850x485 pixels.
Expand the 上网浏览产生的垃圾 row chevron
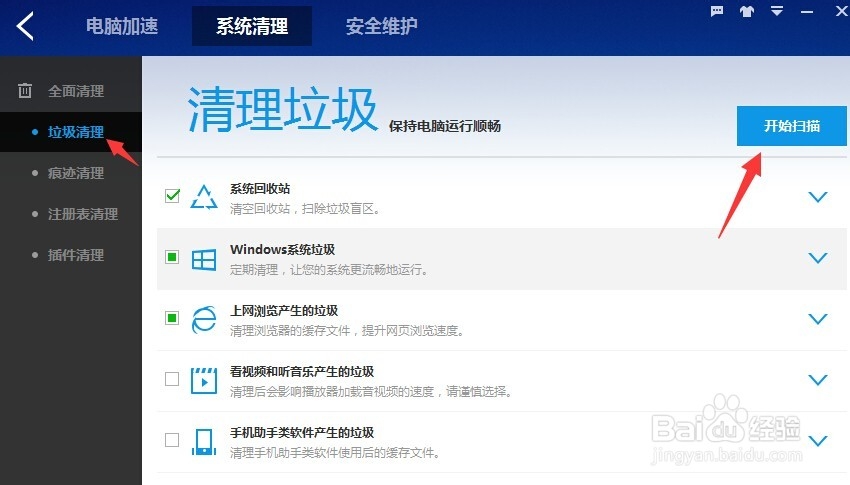pos(817,319)
